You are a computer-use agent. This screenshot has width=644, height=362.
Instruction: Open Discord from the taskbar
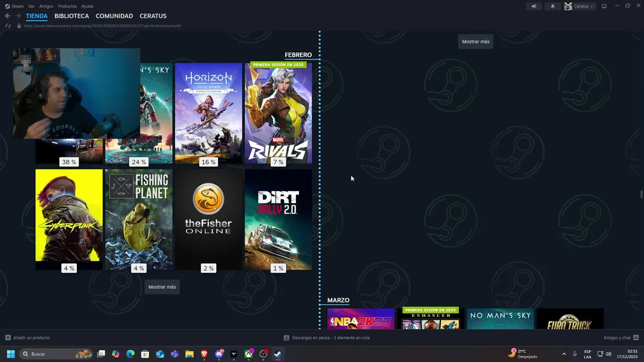[x=219, y=354]
